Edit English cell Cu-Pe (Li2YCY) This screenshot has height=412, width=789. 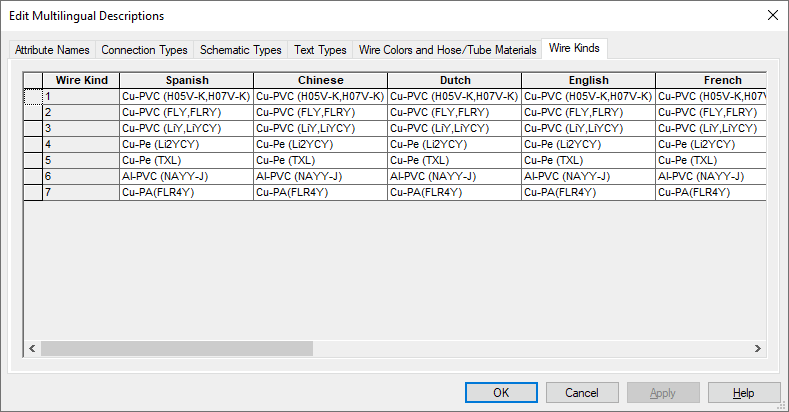coord(589,144)
